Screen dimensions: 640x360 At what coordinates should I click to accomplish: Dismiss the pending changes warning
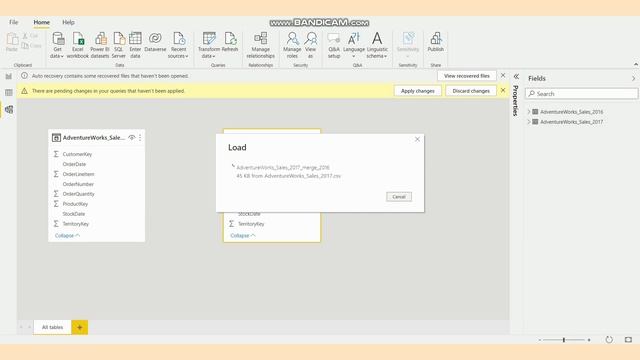[x=503, y=90]
